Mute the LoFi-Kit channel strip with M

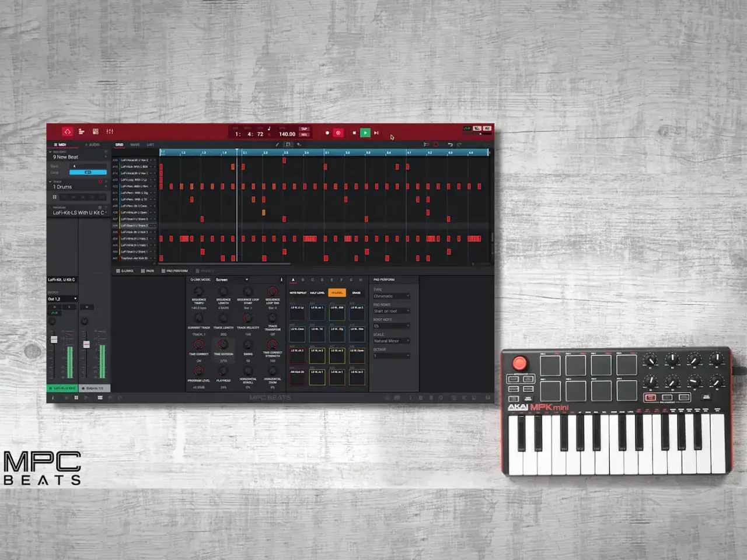click(54, 307)
